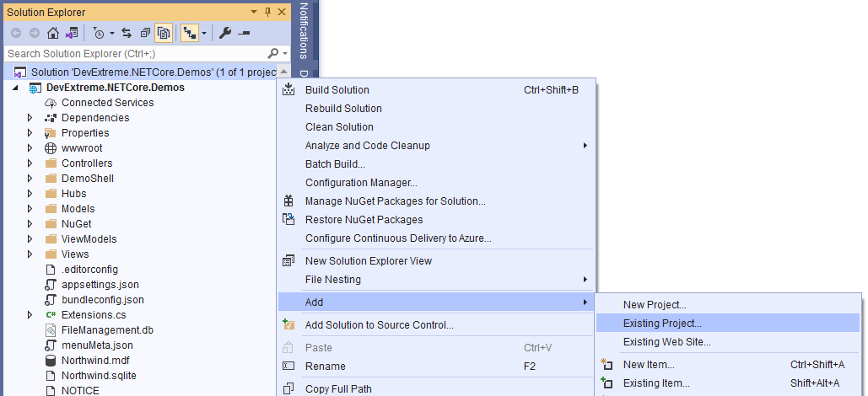Select the NOTICE file

(80, 390)
